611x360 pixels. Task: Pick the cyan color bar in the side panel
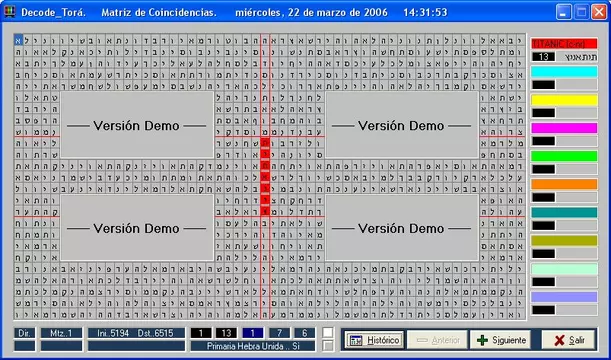(x=564, y=72)
